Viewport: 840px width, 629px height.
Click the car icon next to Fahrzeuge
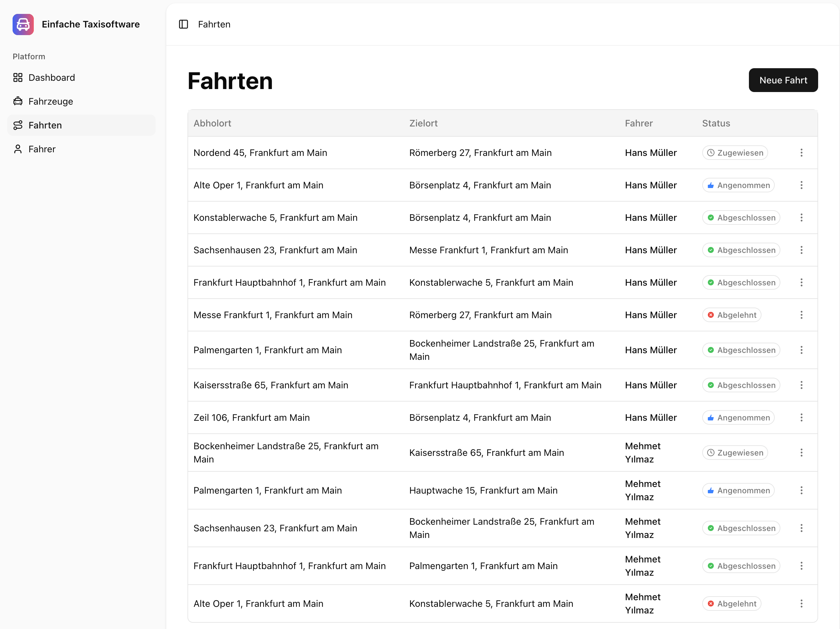tap(18, 101)
